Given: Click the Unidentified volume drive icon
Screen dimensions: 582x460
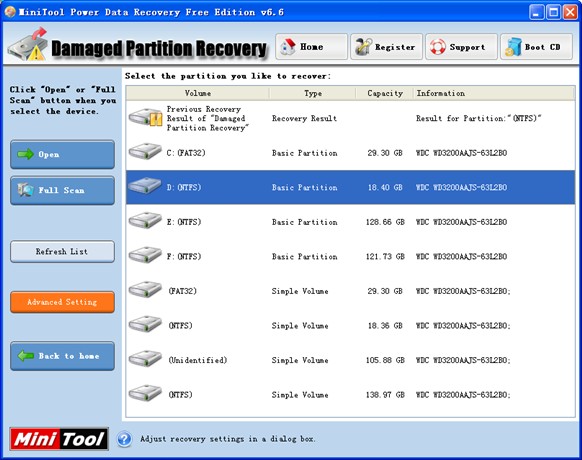Looking at the screenshot, I should click(x=145, y=359).
